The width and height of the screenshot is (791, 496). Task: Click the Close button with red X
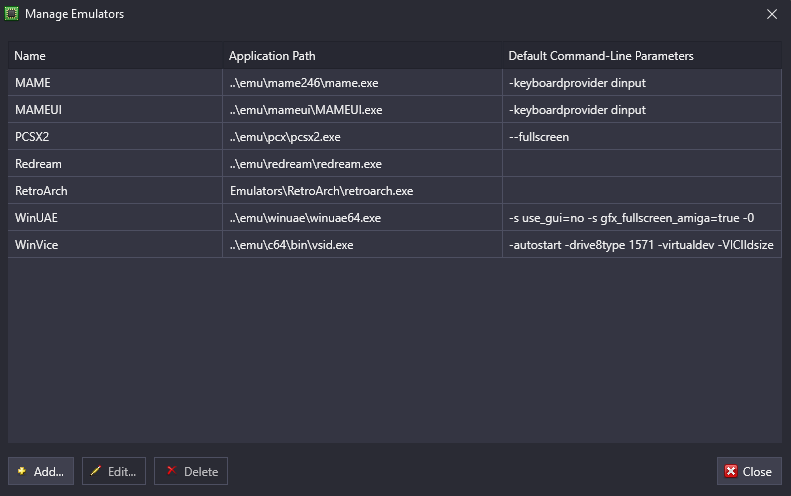[749, 471]
